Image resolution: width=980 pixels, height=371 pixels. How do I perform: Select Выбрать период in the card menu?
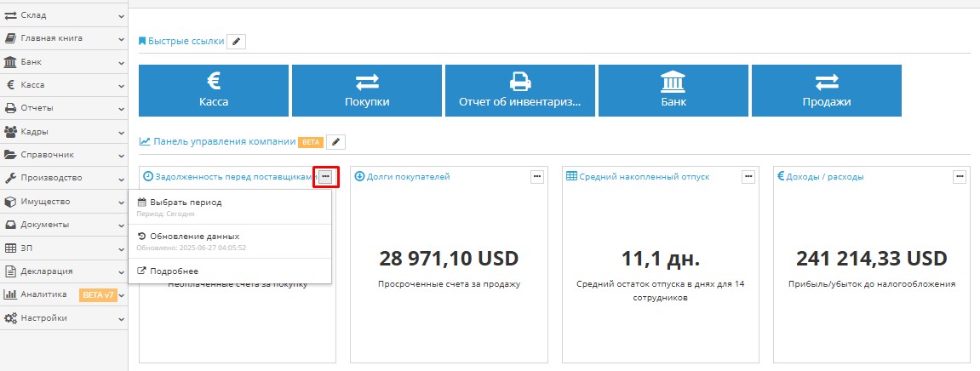point(186,203)
